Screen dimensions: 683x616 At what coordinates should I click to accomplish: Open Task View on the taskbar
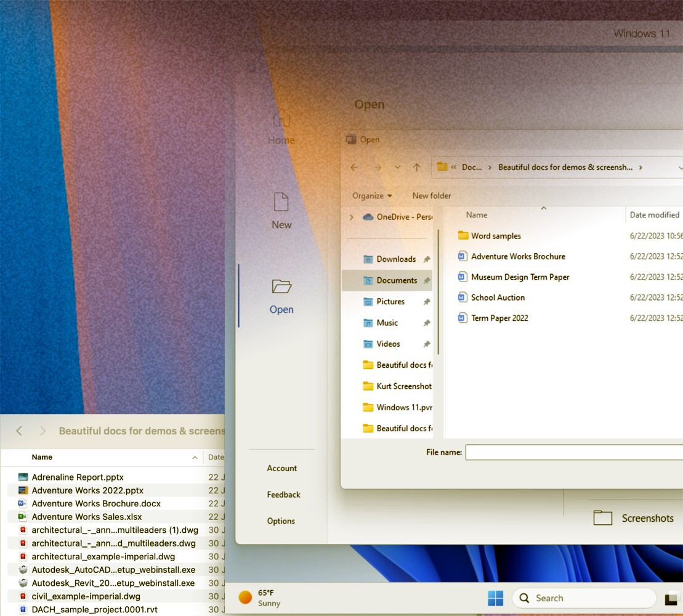pos(671,599)
